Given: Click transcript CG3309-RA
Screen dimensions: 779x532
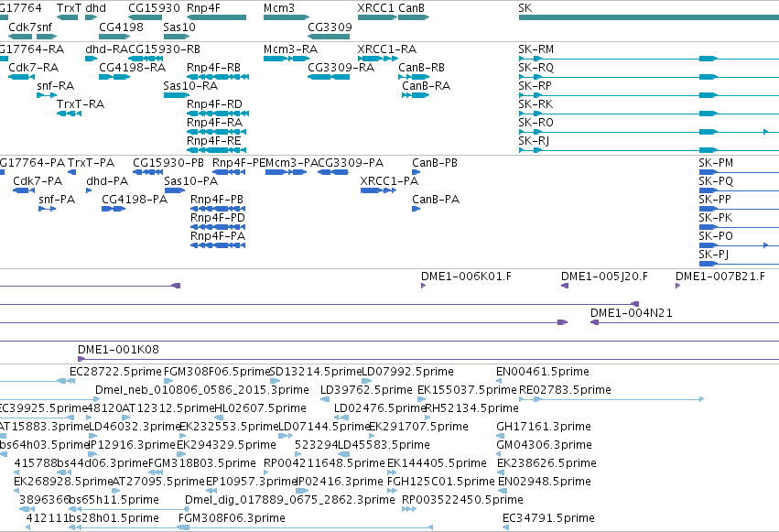Looking at the screenshot, I should 341,68.
